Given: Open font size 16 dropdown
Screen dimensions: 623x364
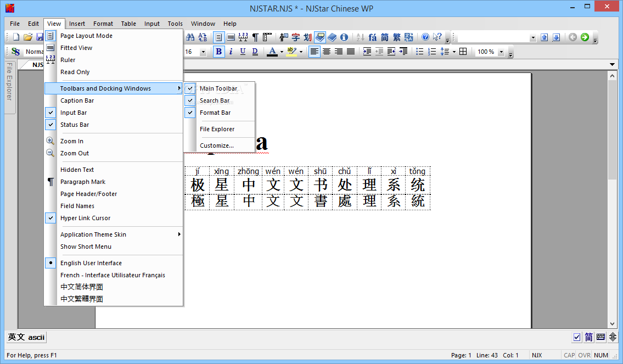Looking at the screenshot, I should click(203, 52).
